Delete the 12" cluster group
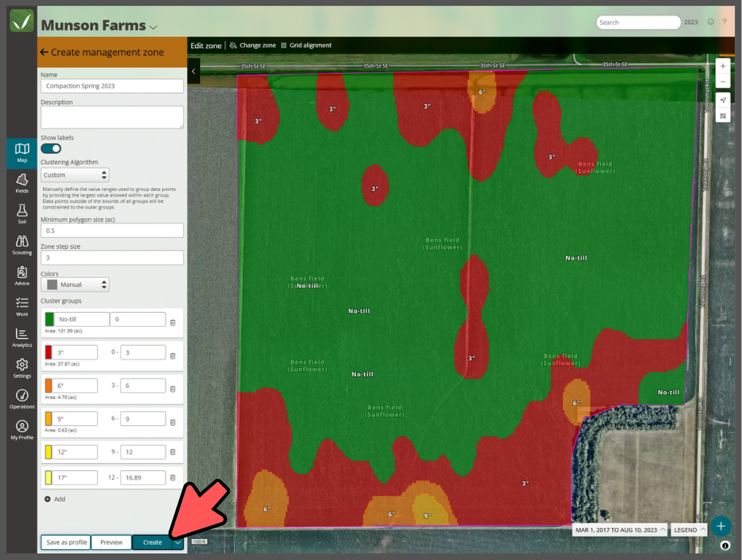742x560 pixels. pos(173,452)
